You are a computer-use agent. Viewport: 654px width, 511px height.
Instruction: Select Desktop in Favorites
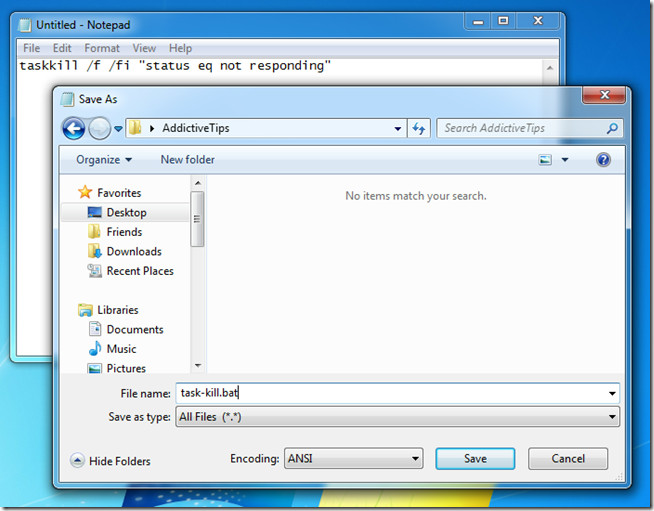point(125,212)
